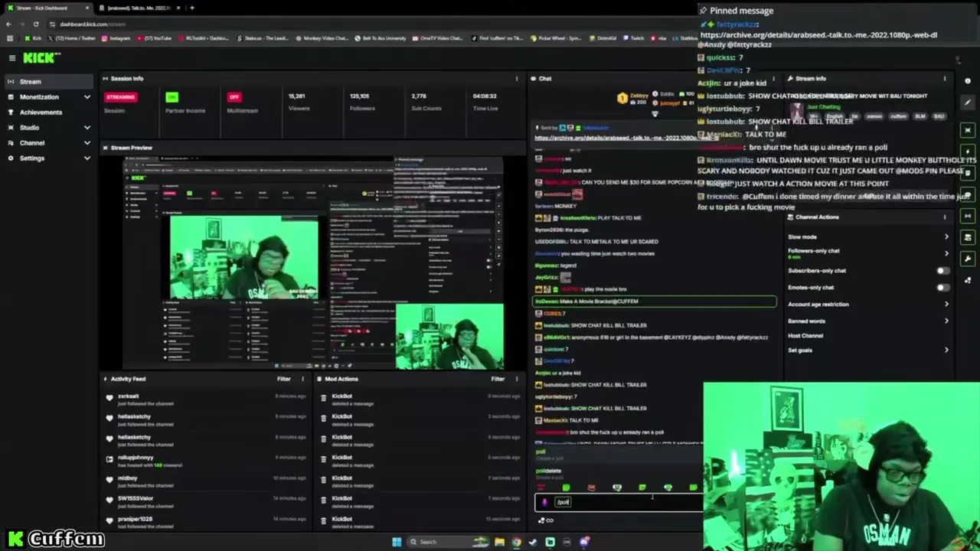Click Host Channel in Channel Actions
The image size is (980, 551).
click(x=805, y=336)
